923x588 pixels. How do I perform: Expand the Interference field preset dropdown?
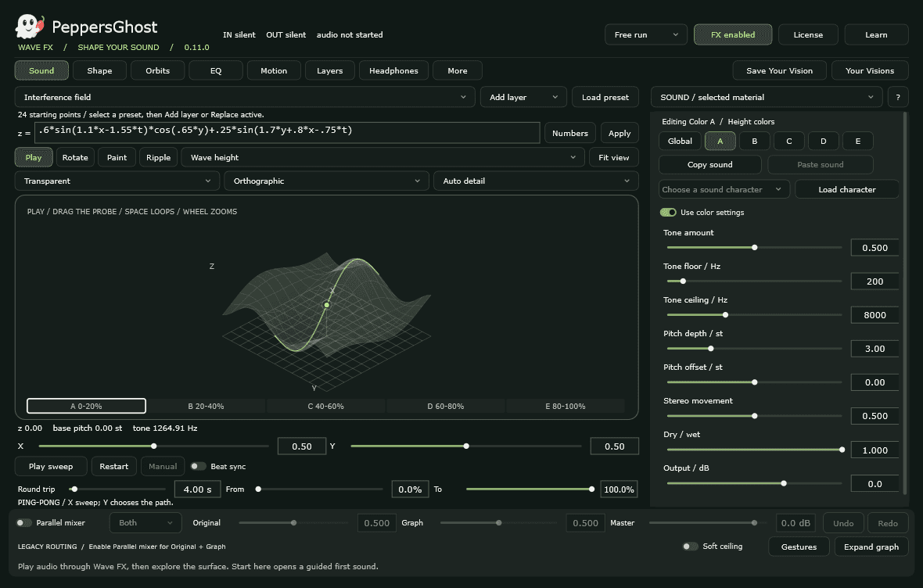coord(244,97)
